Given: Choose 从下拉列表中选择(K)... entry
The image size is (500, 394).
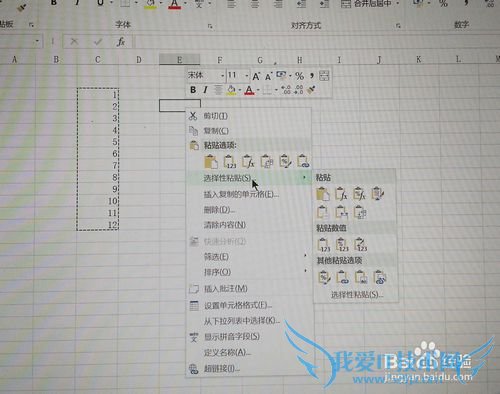Looking at the screenshot, I should pos(242,321).
